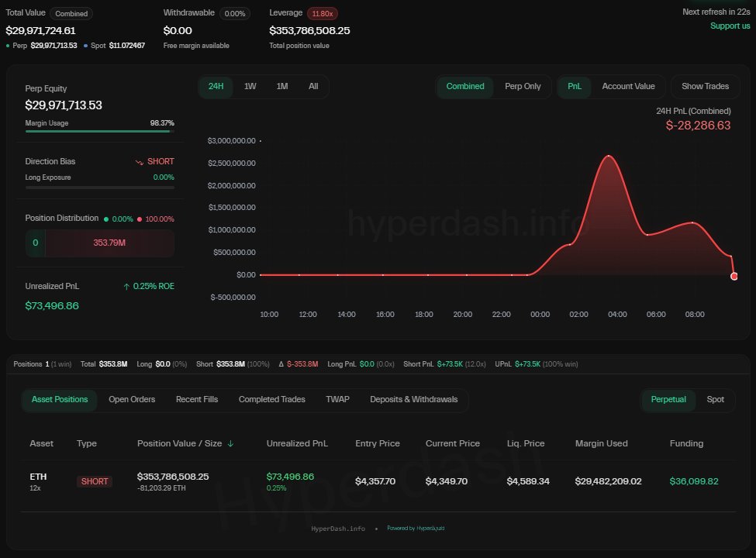Viewport: 756px width, 558px height.
Task: Click the red 100.00% distribution dot
Action: [140, 219]
